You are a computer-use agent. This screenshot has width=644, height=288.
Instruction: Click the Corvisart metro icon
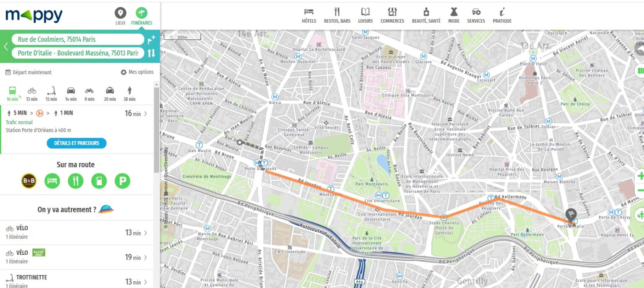(486, 74)
